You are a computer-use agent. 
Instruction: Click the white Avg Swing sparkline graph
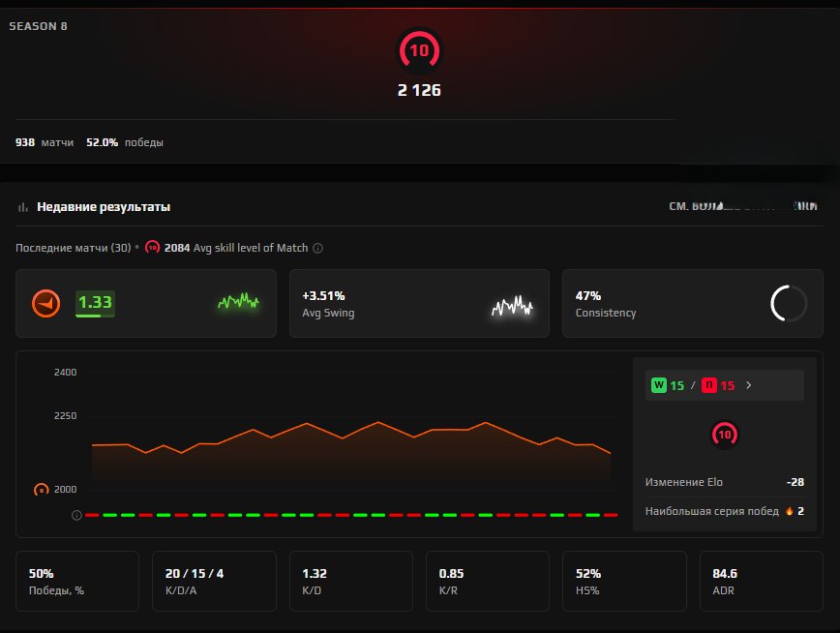512,306
